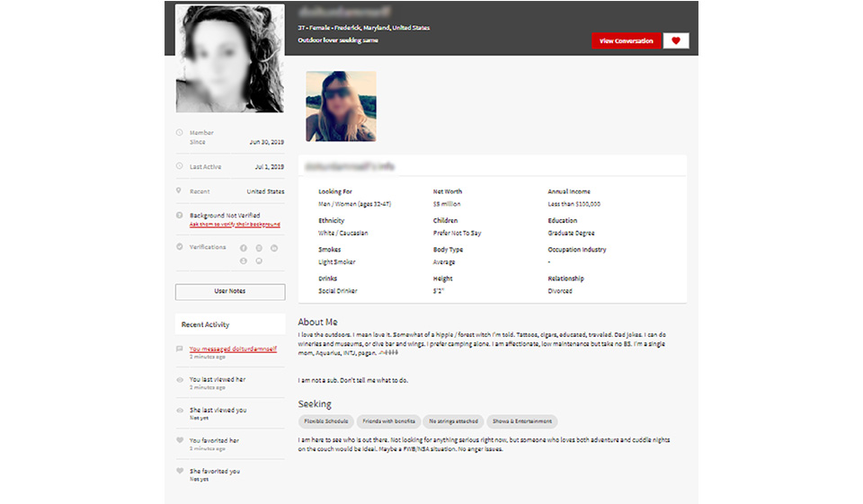863x504 pixels.
Task: Click the eye icon beside 'She last viewed you'
Action: point(180,411)
